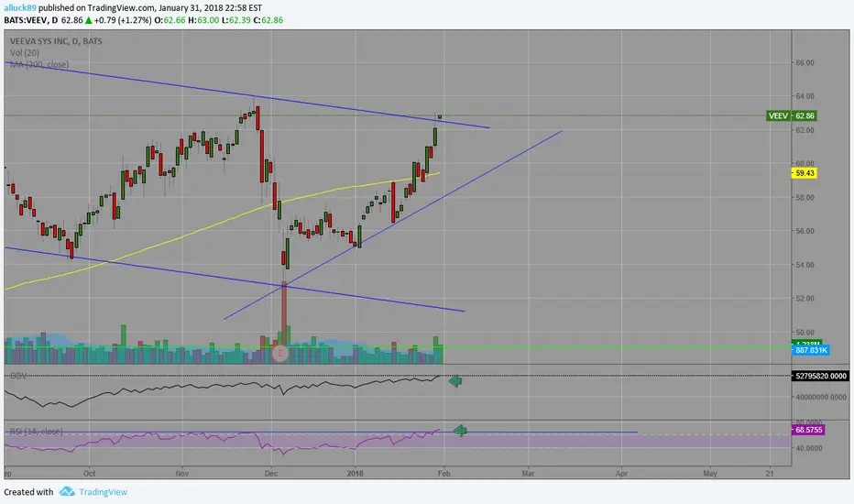Click the 52795820.0000 OBV value label

(x=820, y=376)
